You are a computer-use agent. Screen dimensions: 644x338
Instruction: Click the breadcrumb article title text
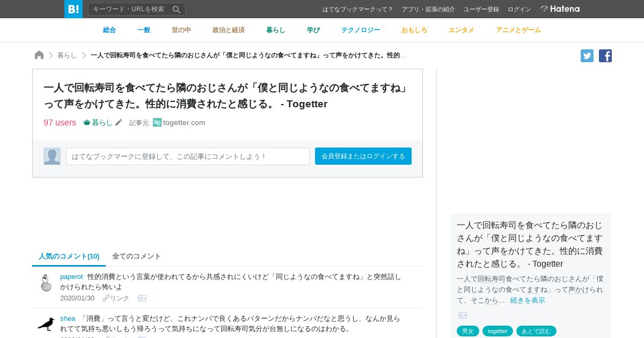pos(248,55)
